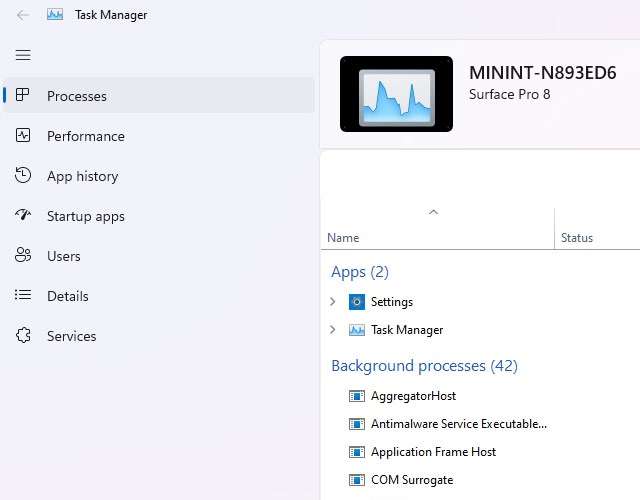Expand the Task Manager process group

pyautogui.click(x=333, y=330)
